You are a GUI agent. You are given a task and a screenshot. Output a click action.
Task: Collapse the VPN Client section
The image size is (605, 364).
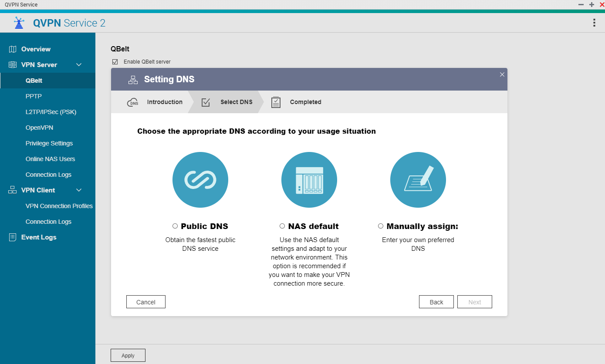click(x=79, y=190)
